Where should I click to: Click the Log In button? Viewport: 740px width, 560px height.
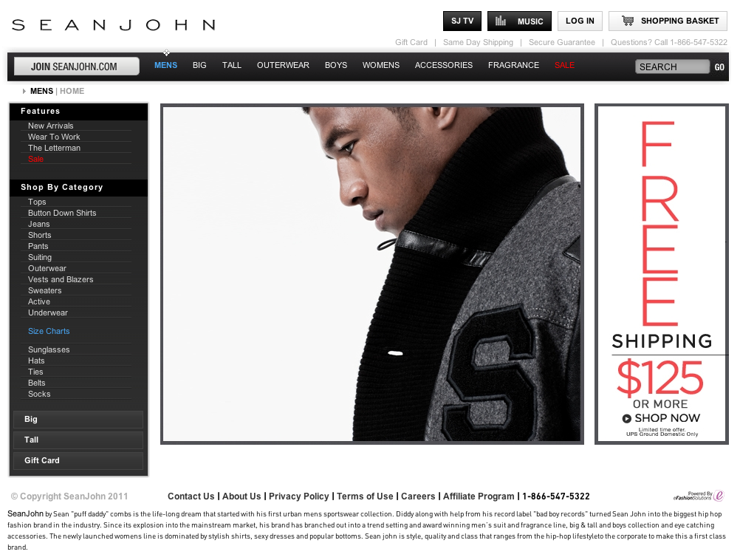pos(580,21)
